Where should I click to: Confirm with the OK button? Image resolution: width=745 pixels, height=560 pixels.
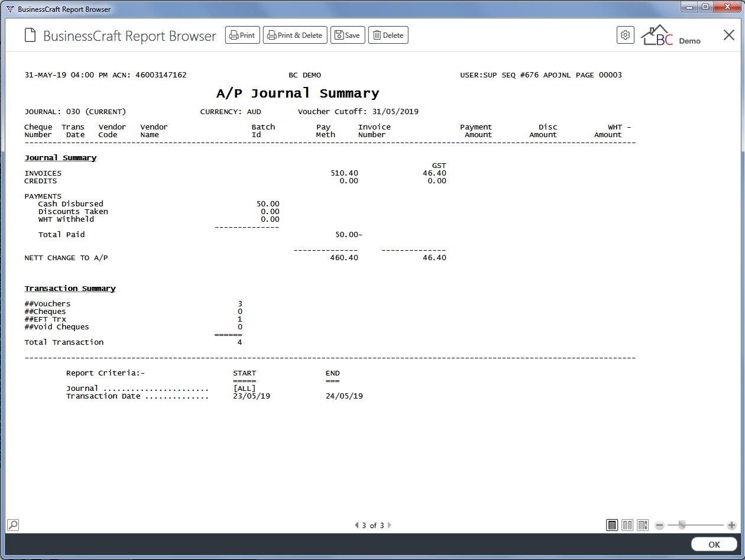pyautogui.click(x=714, y=545)
